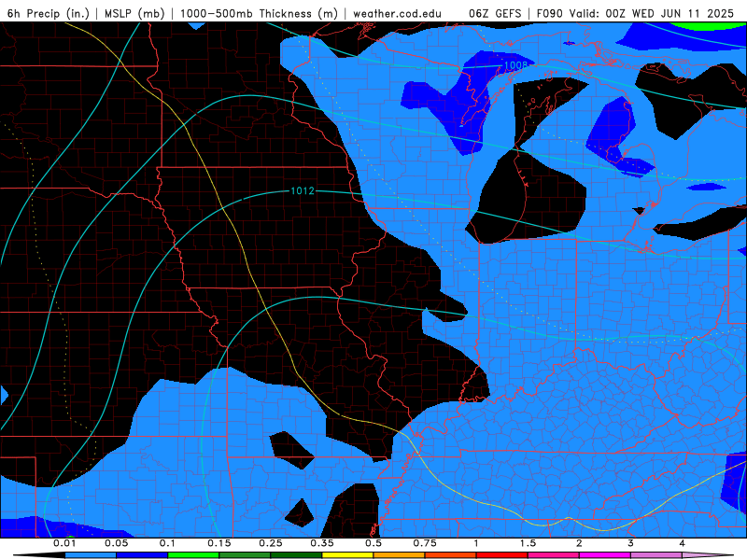
Task: Click the 0.01 legend value
Action: point(64,543)
